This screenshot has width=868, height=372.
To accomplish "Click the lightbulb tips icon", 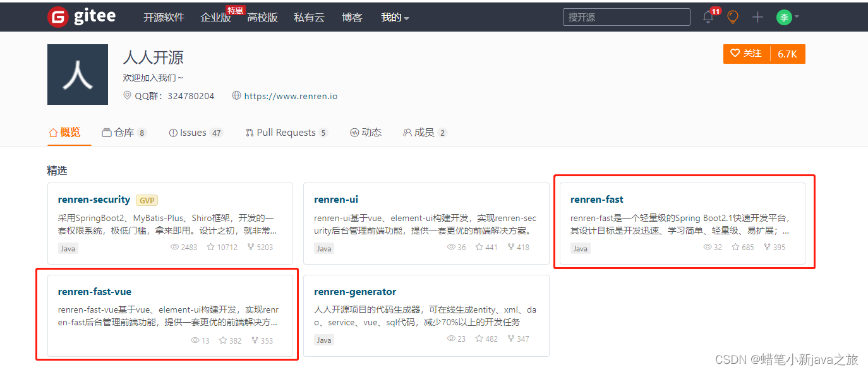I will pos(733,17).
